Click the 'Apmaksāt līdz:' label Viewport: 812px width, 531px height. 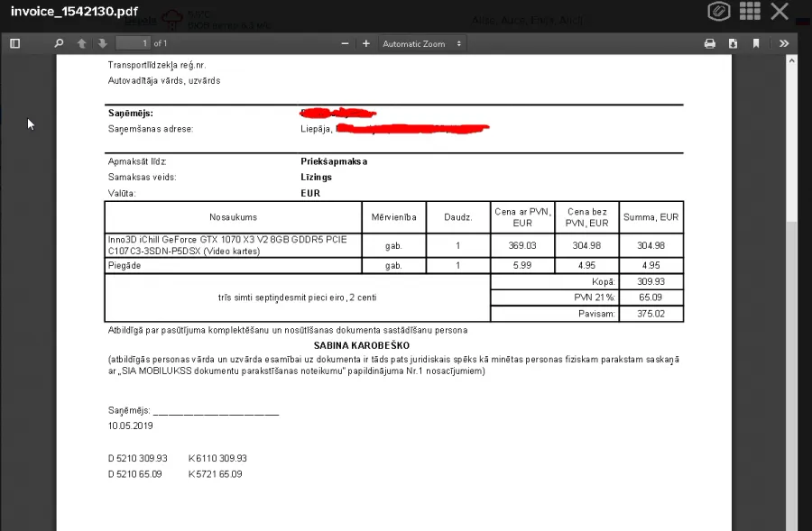pos(137,161)
